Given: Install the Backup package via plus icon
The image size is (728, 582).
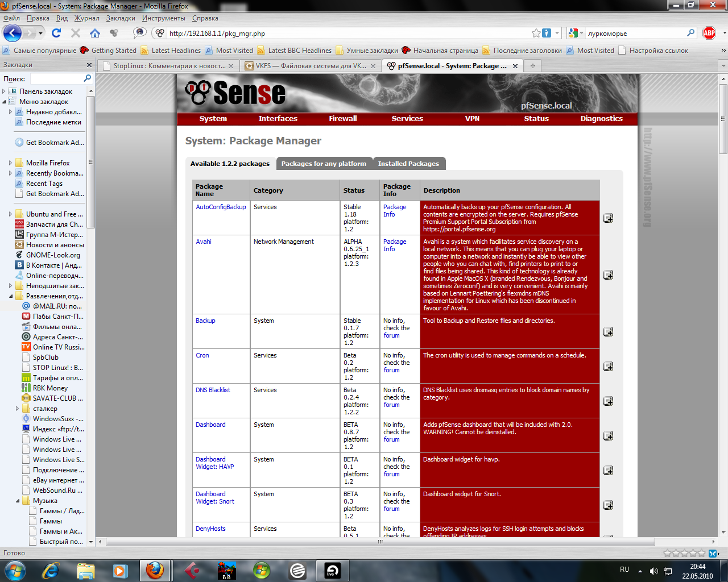Looking at the screenshot, I should click(x=608, y=332).
